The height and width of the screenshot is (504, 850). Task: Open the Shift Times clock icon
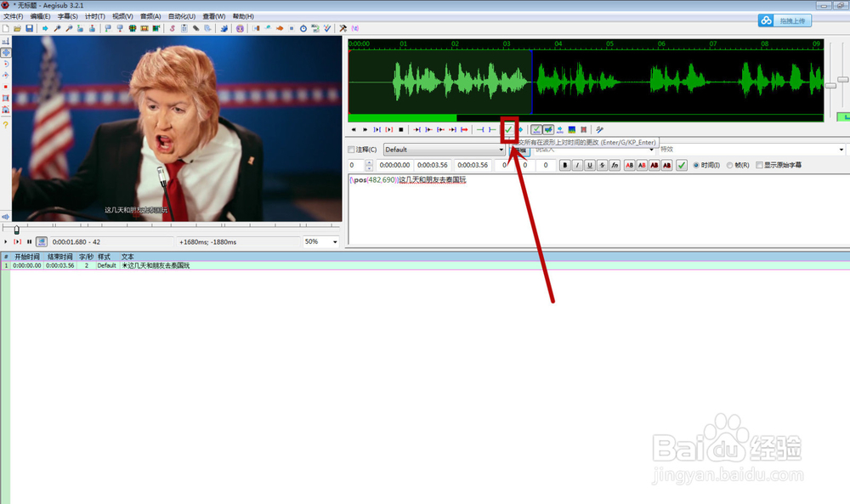pos(303,28)
